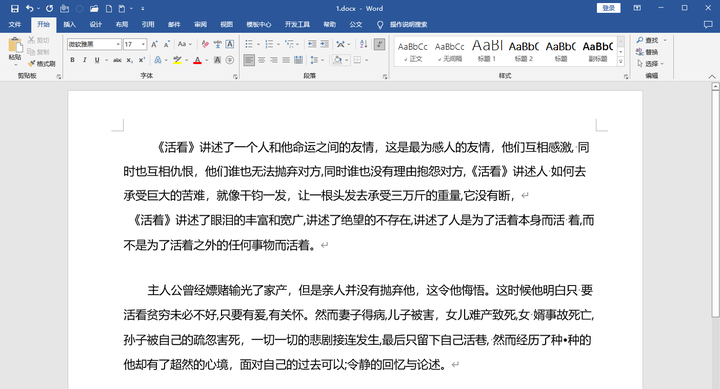720x389 pixels.
Task: Toggle left alignment button
Action: 249,60
